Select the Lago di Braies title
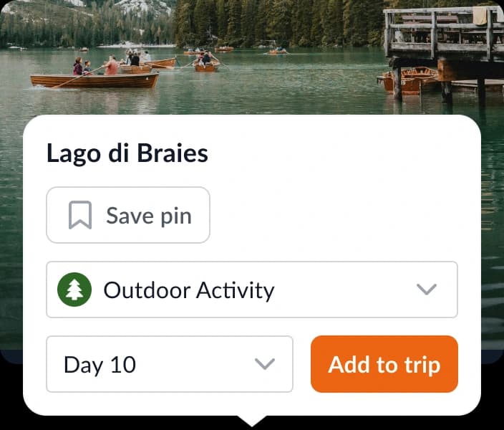Viewport: 504px width, 430px height. pos(127,153)
